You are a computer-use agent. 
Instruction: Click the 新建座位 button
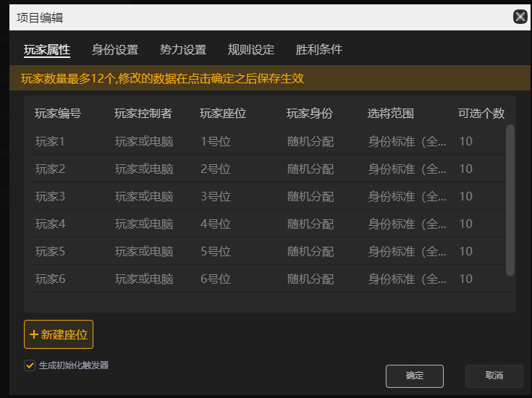(x=59, y=334)
